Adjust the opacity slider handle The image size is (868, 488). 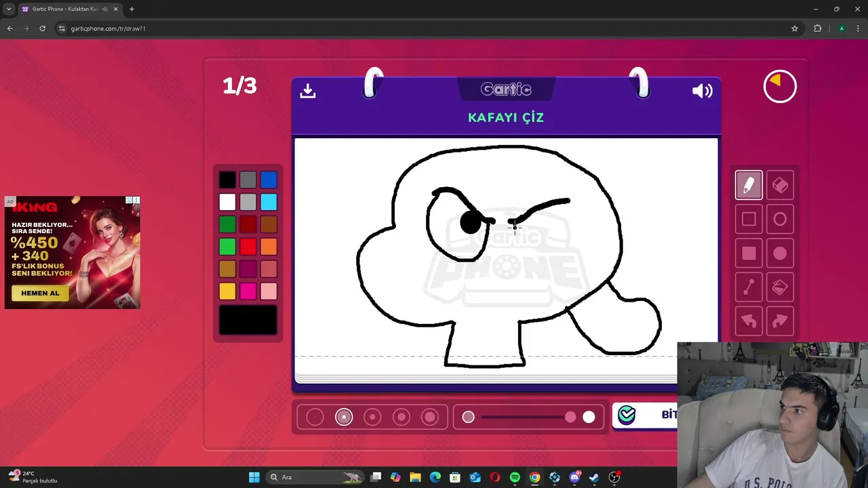click(570, 417)
